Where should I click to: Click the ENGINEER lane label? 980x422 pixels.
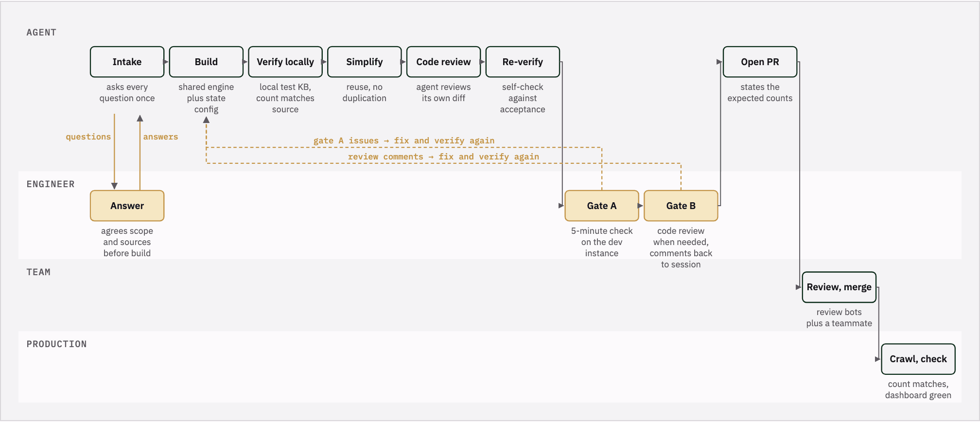51,184
